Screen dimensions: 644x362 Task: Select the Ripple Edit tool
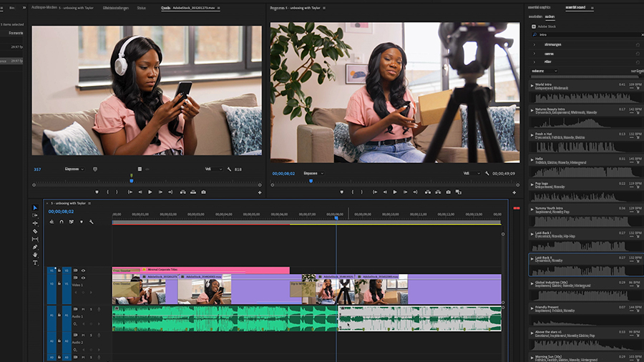[35, 223]
